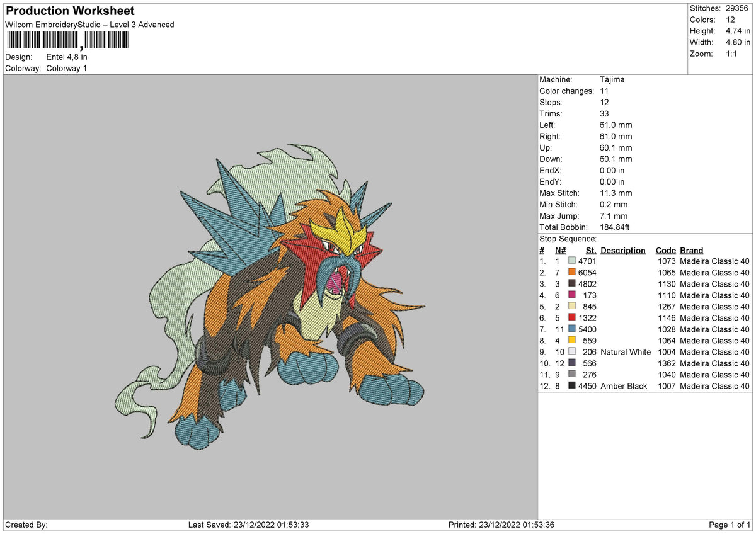Select the Amber Black color swatch
The height and width of the screenshot is (534, 756).
point(571,385)
